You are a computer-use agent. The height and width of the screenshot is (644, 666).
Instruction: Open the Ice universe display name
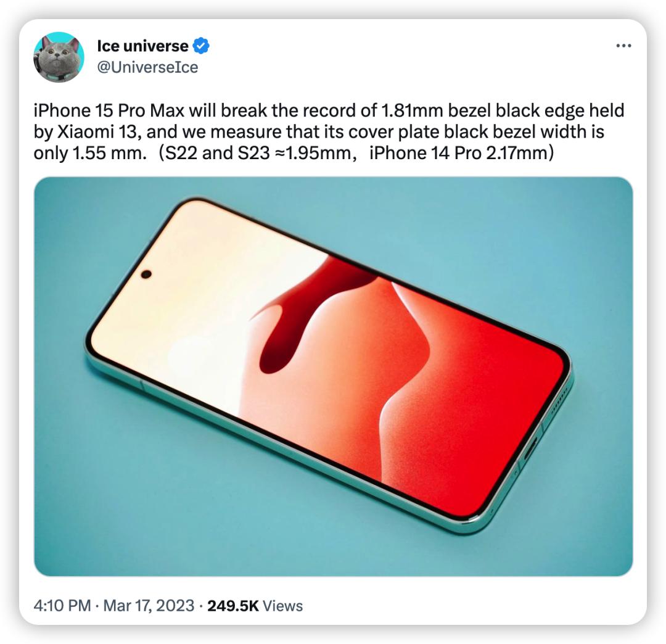click(142, 46)
